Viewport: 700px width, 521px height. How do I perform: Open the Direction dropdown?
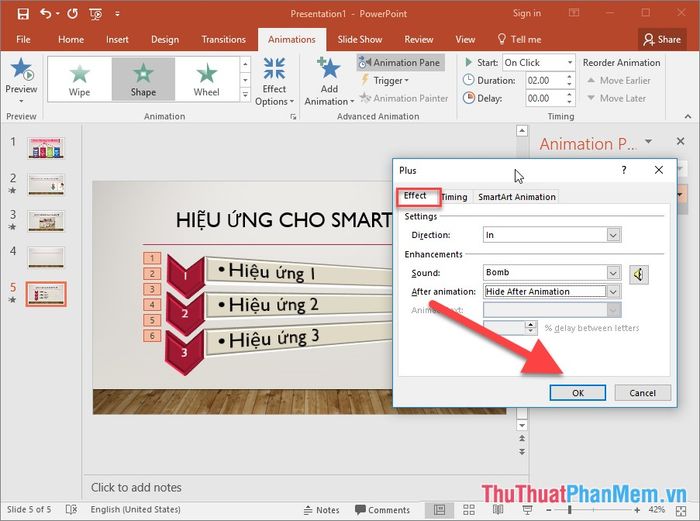coord(613,235)
